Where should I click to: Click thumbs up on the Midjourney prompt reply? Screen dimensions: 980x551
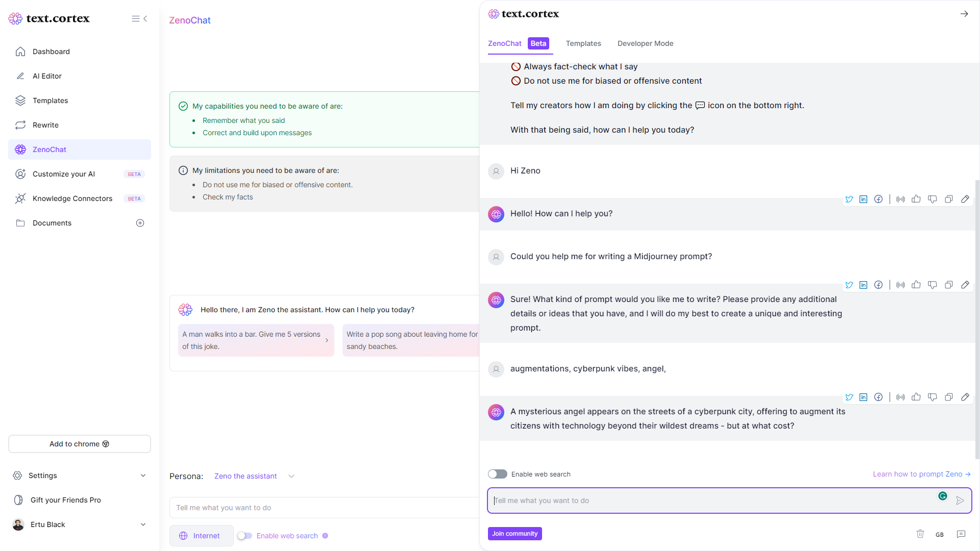pyautogui.click(x=916, y=285)
